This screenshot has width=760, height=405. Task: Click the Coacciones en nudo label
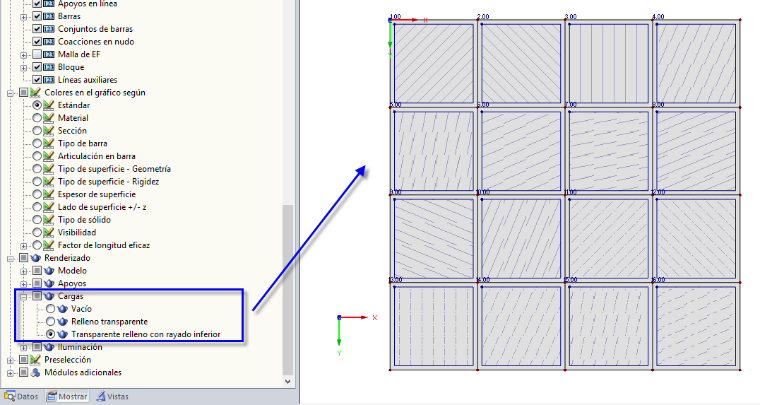(x=96, y=42)
